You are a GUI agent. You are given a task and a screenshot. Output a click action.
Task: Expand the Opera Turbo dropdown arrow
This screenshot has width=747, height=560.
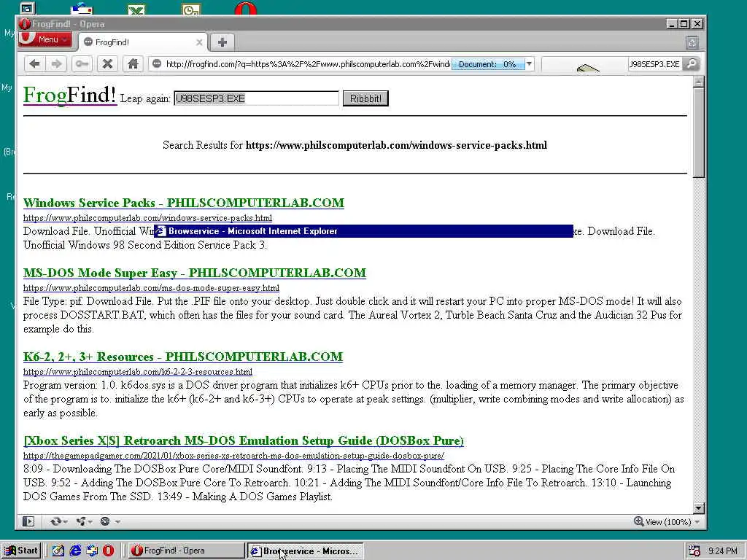coord(117,522)
